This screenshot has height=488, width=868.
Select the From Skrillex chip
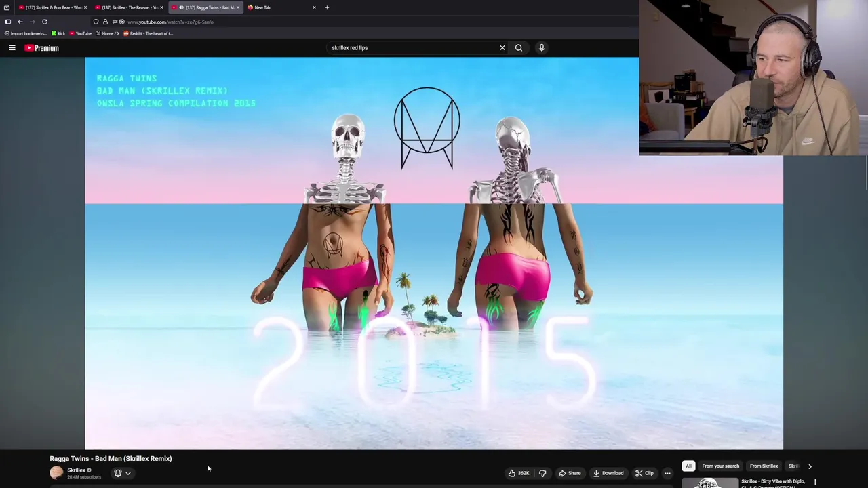pyautogui.click(x=764, y=466)
